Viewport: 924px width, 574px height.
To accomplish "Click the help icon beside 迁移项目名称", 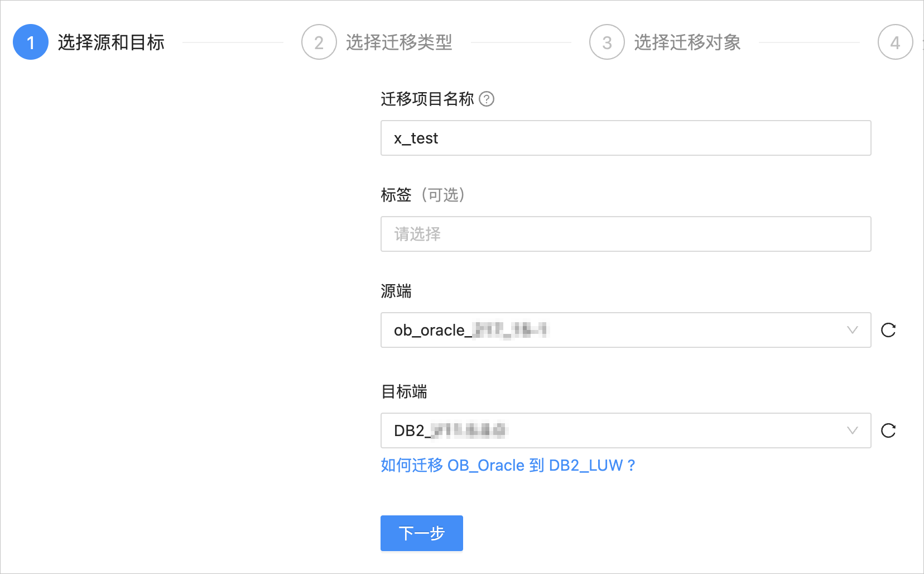I will [487, 99].
